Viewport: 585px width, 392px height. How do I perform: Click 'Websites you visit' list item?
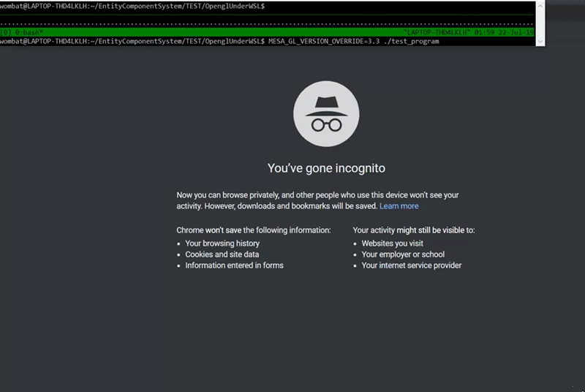pos(392,244)
